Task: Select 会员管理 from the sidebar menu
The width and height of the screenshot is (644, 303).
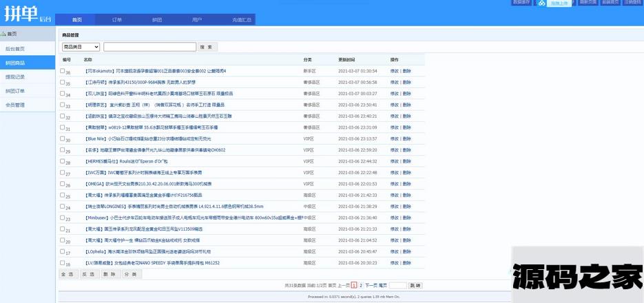Action: pos(15,105)
